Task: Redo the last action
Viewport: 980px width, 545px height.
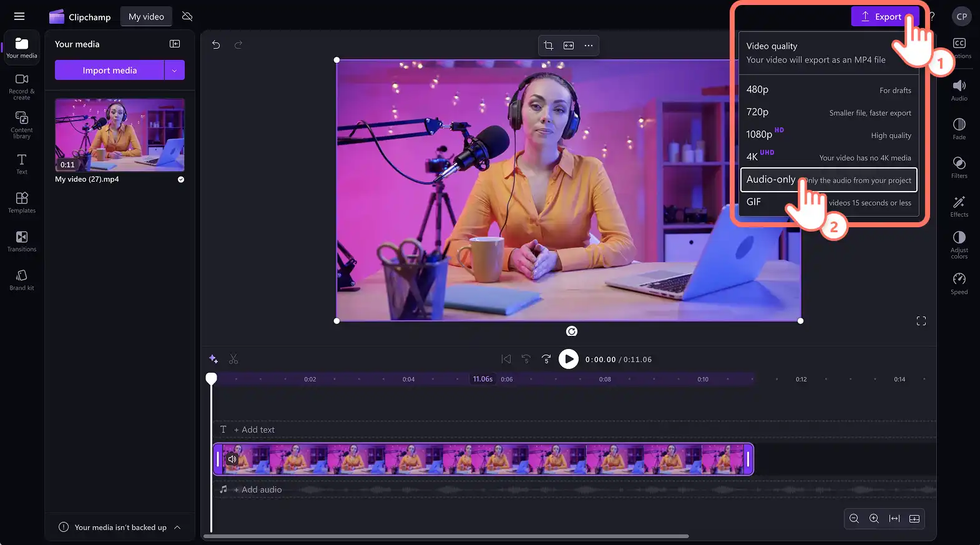Action: coord(238,44)
